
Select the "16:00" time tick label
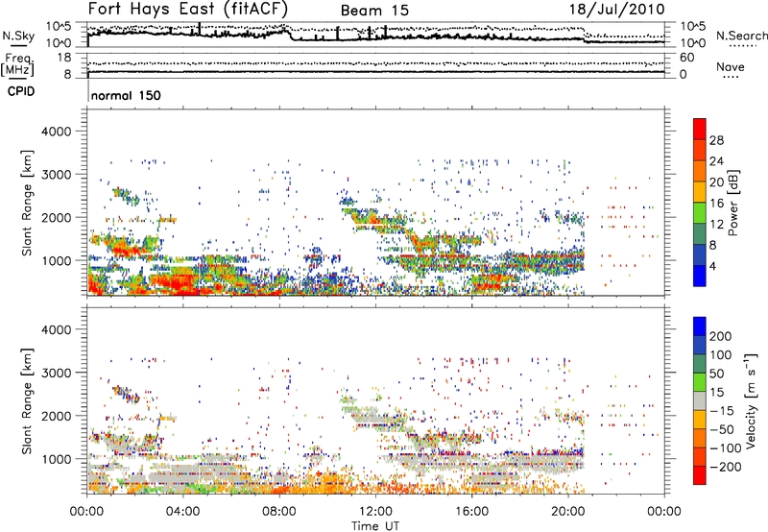coord(471,512)
